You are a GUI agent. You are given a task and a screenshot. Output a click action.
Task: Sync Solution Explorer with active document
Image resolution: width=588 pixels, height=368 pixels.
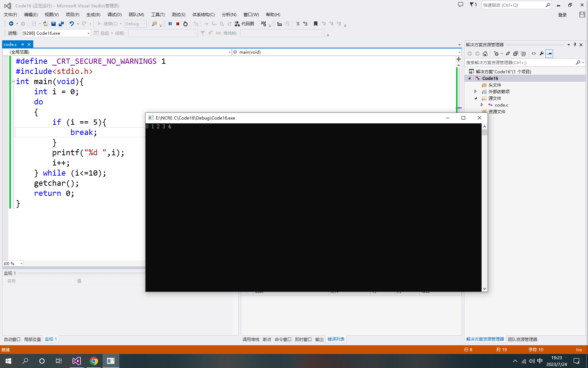pos(508,54)
